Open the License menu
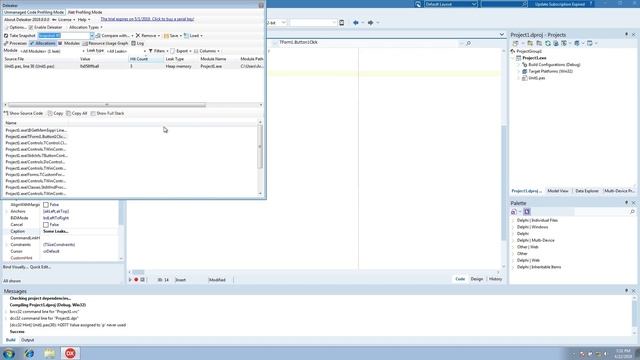Screen dimensions: 640x360 click(x=64, y=20)
